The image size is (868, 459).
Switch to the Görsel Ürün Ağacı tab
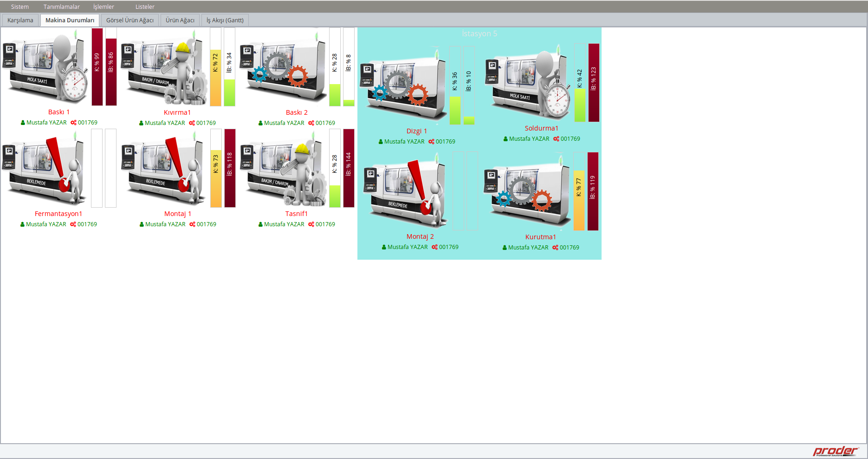point(130,20)
